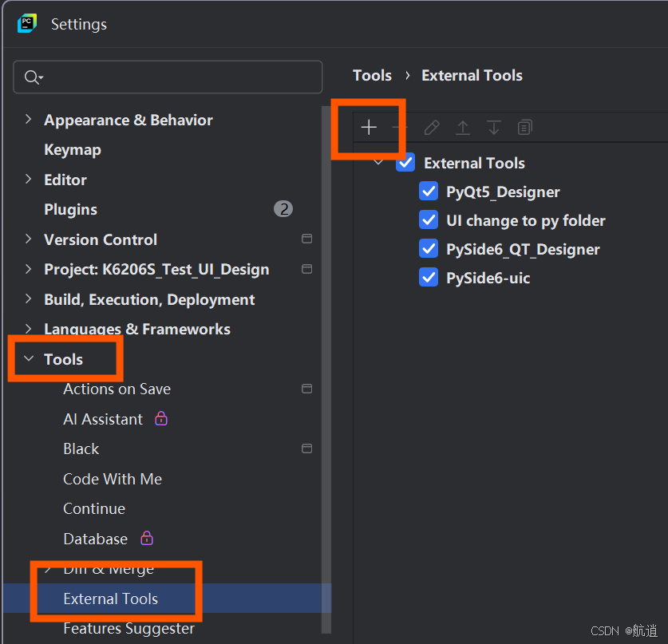The height and width of the screenshot is (644, 668).
Task: Collapse the External Tools tree on the right
Action: point(378,162)
